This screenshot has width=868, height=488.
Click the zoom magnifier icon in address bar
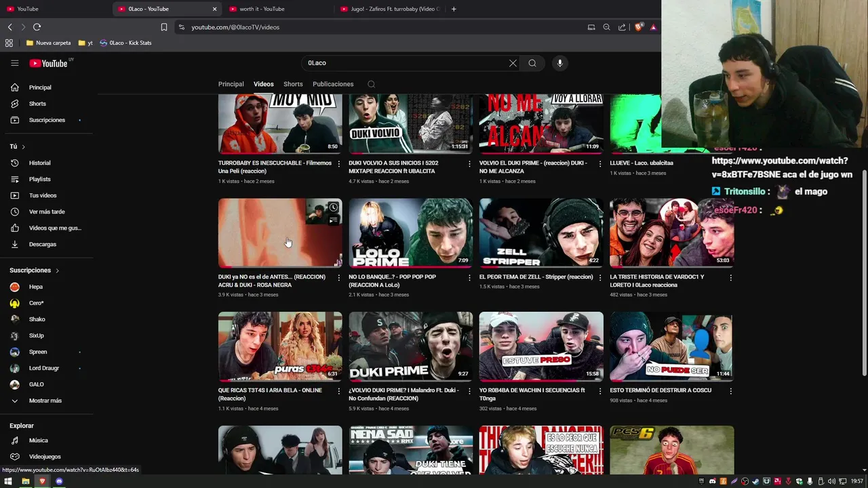[x=606, y=27]
